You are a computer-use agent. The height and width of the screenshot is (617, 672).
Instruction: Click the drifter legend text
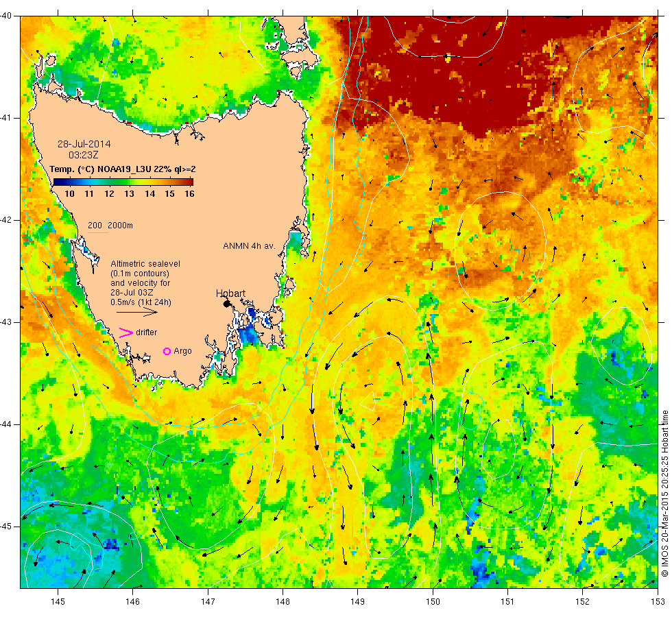[x=147, y=332]
